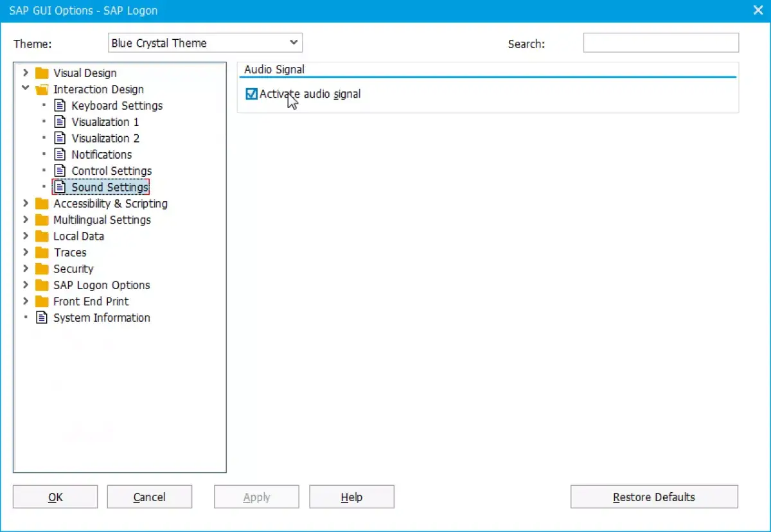Click the Interaction Design open folder icon

point(42,89)
